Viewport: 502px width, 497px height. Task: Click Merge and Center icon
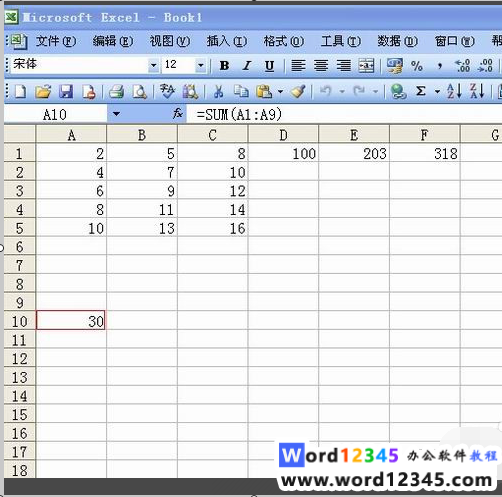pyautogui.click(x=366, y=66)
